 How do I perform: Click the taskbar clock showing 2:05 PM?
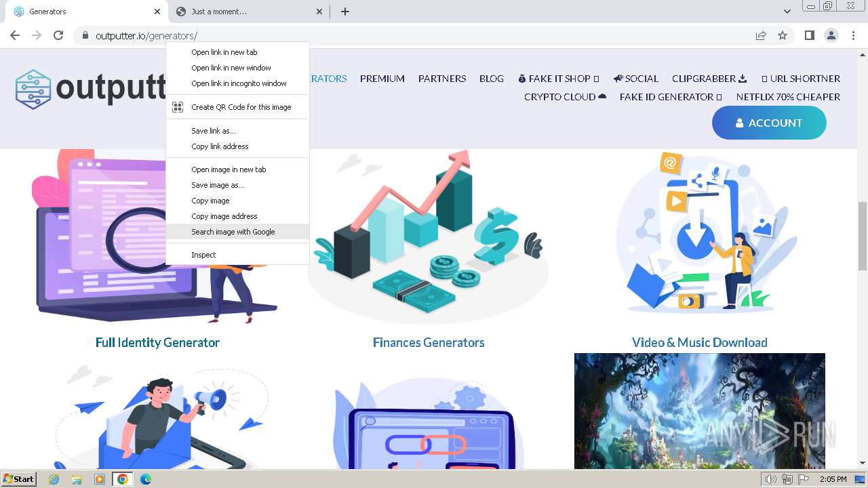coord(833,479)
